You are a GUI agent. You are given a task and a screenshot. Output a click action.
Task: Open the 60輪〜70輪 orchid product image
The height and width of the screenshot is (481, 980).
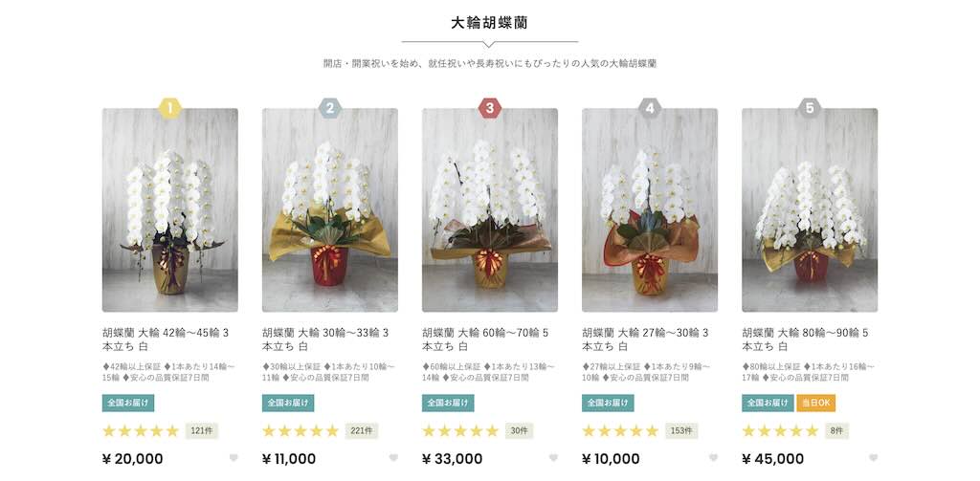coord(490,209)
